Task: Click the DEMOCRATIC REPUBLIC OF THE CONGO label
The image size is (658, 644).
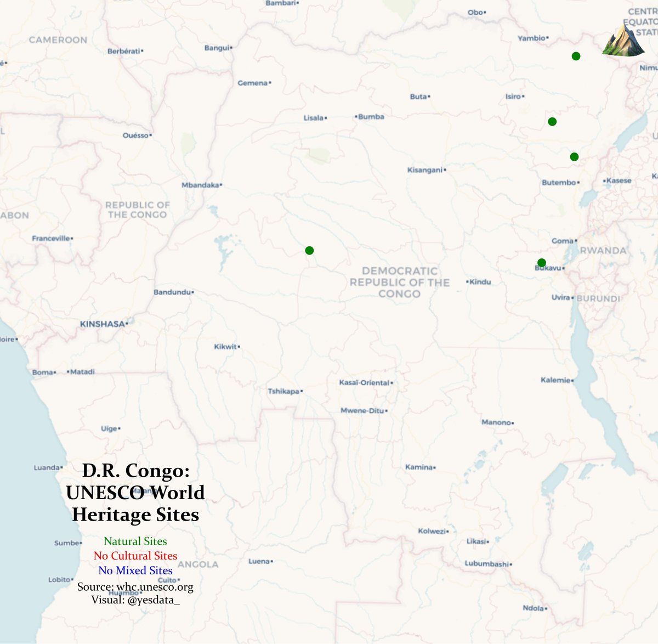Action: coord(399,281)
